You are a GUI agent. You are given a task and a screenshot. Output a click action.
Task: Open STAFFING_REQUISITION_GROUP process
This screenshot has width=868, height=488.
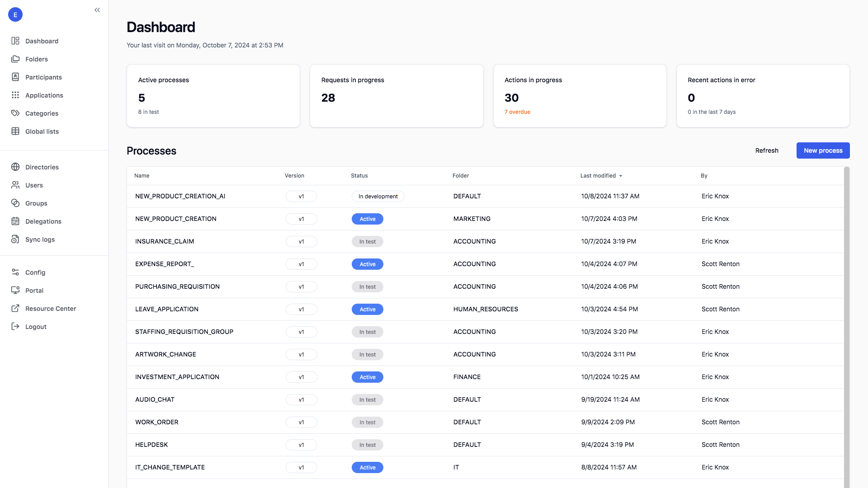(x=184, y=332)
